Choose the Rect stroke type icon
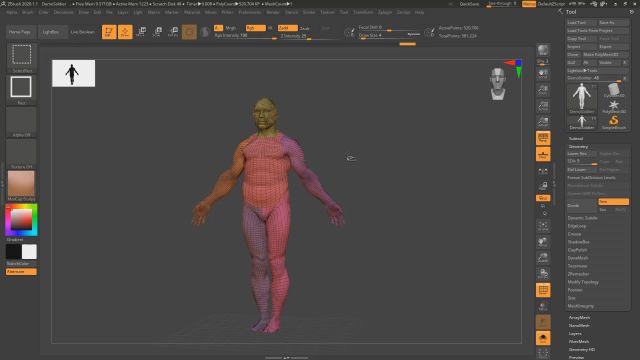Screen dimensions: 640x360 coord(21,89)
